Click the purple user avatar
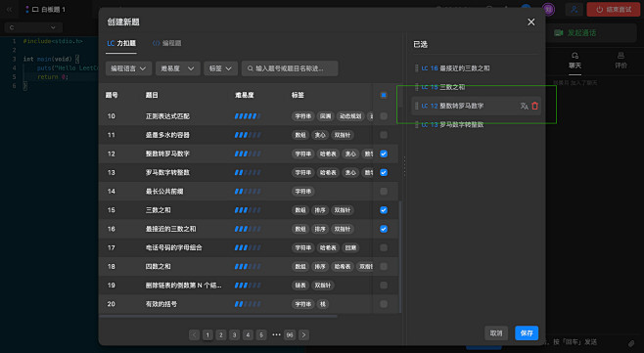This screenshot has width=644, height=353. (548, 9)
